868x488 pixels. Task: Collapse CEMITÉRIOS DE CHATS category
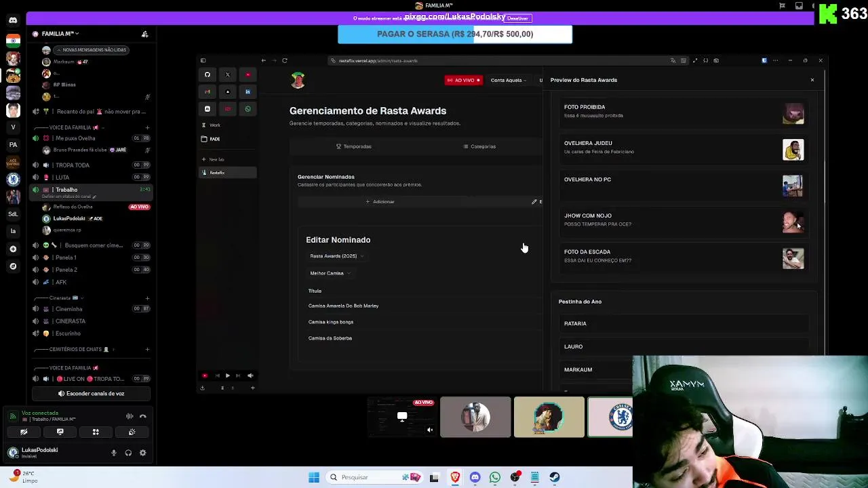75,349
